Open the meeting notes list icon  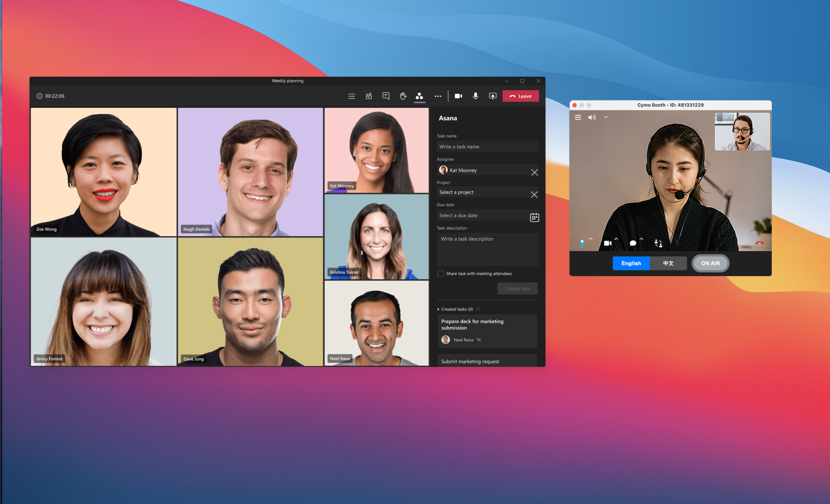coord(352,96)
